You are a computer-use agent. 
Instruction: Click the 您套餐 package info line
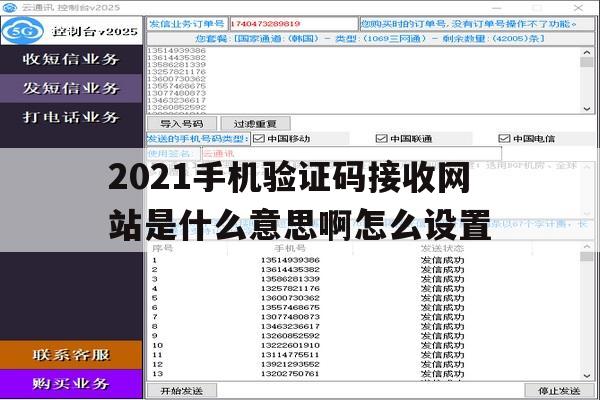[370, 39]
